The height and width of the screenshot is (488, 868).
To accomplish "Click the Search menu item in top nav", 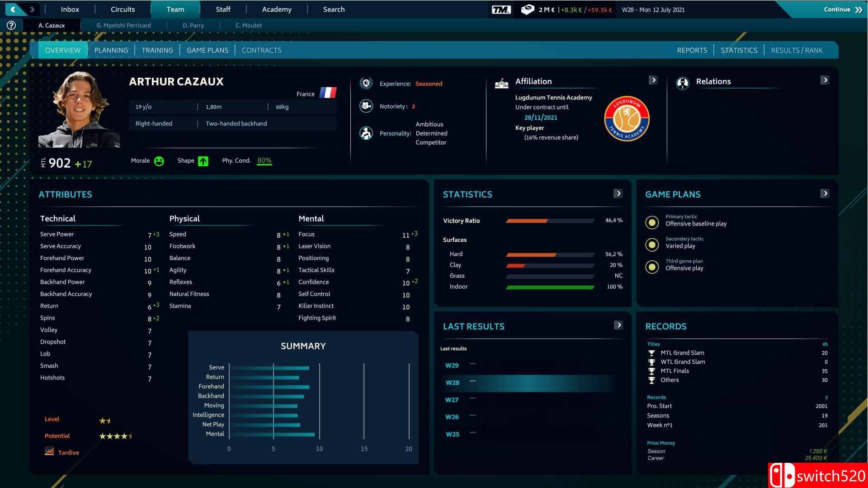I will pos(333,9).
